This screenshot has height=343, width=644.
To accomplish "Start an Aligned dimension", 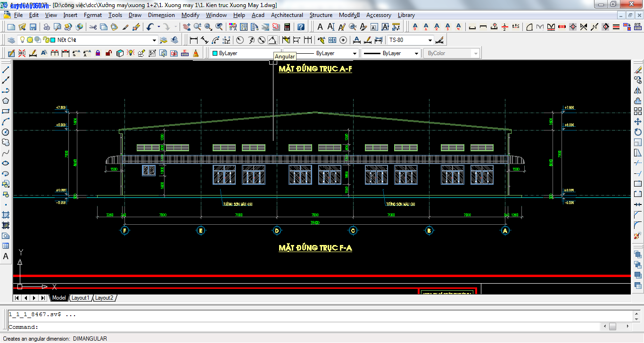I will 205,40.
